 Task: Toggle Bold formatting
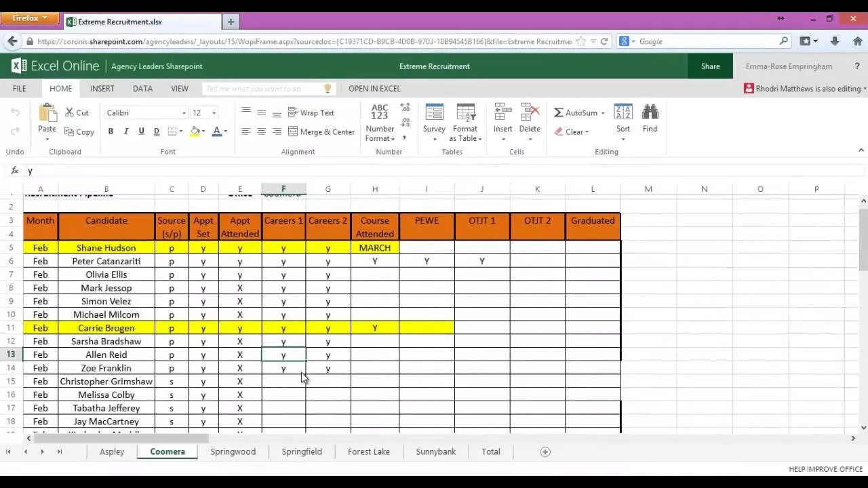[111, 131]
